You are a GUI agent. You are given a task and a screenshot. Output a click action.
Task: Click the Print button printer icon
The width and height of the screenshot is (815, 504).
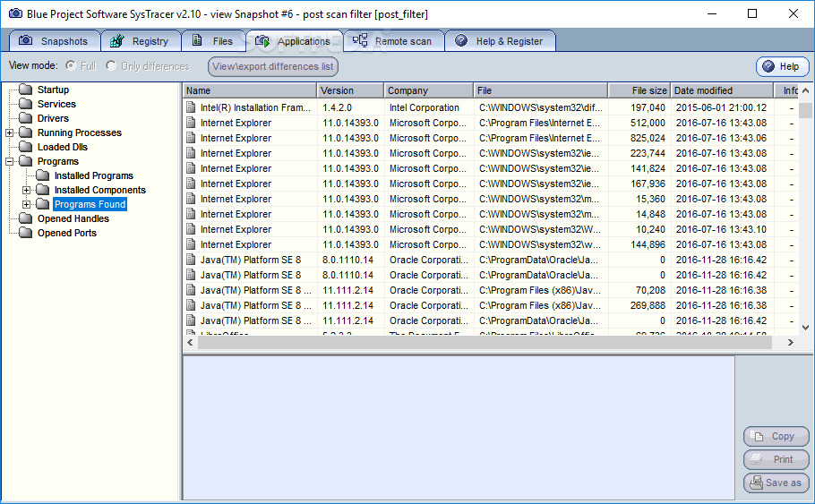(757, 459)
